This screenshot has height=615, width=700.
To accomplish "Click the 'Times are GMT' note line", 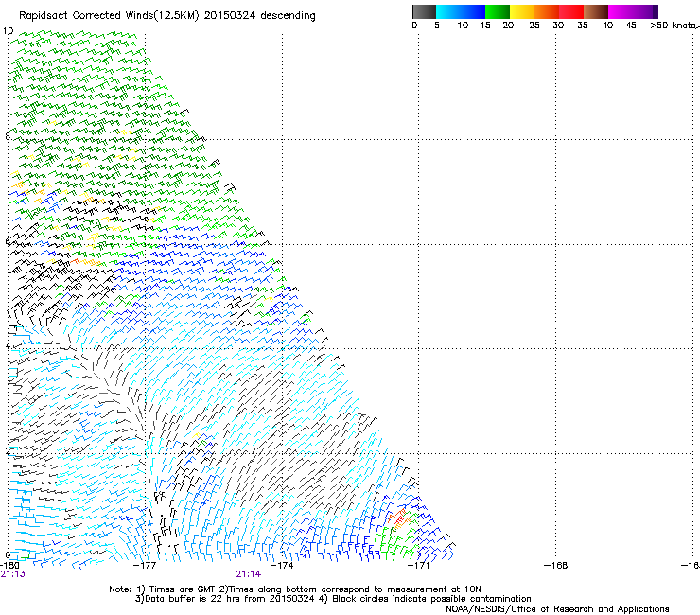I will pyautogui.click(x=295, y=589).
